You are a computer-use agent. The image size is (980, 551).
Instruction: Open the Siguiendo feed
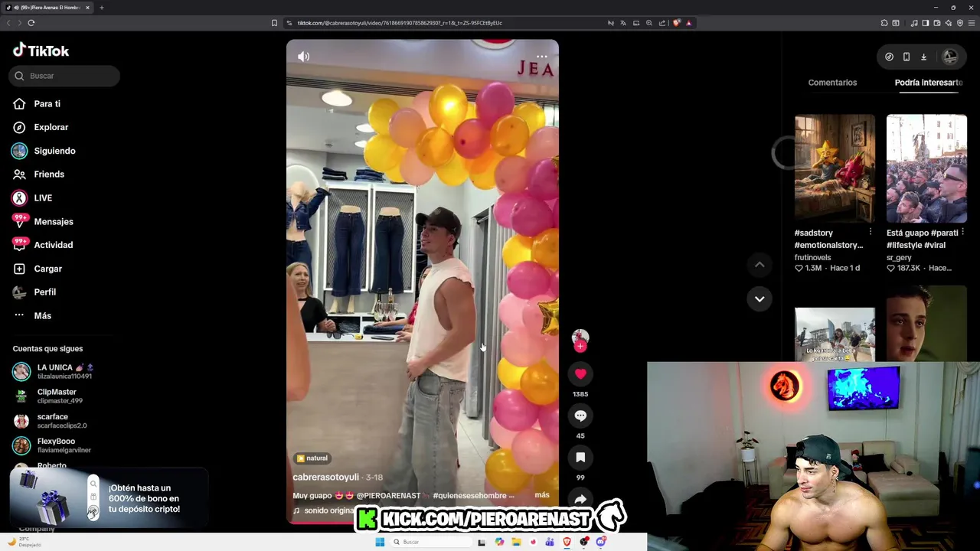tap(54, 151)
